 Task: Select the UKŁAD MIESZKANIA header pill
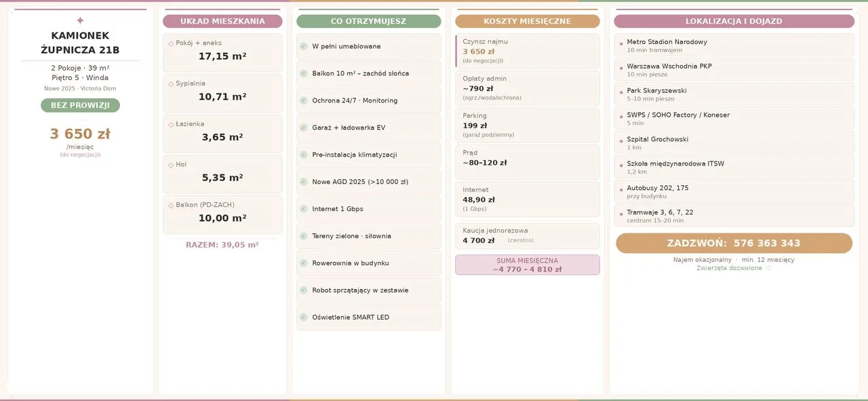(222, 21)
